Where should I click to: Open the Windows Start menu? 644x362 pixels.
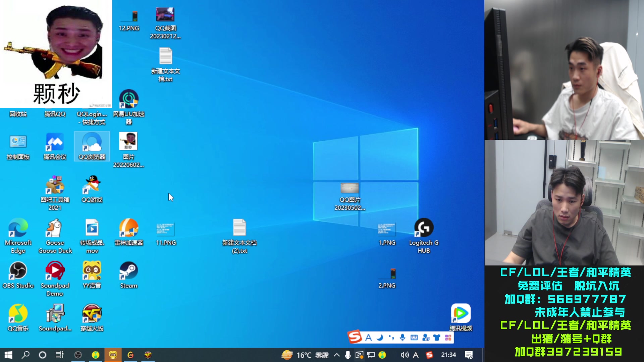(8, 355)
